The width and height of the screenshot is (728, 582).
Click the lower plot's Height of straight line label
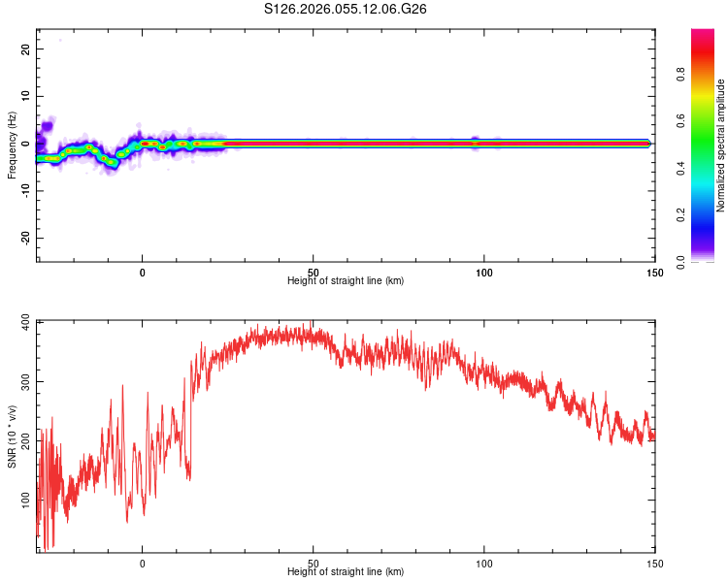tap(346, 571)
